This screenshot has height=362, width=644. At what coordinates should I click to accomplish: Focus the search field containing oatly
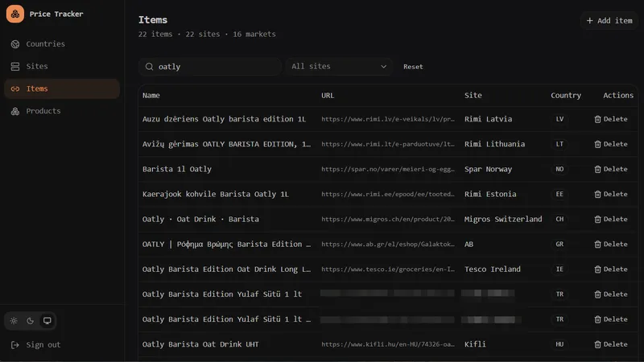[x=210, y=67]
